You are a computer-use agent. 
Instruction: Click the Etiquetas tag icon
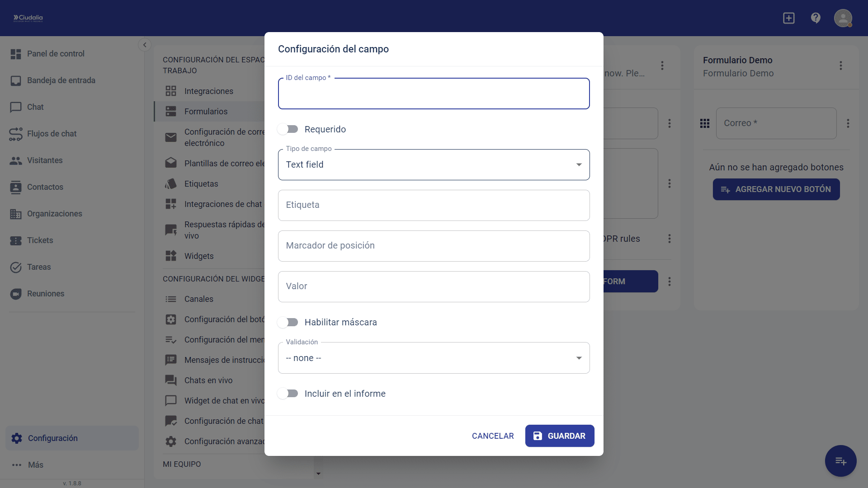[171, 183]
